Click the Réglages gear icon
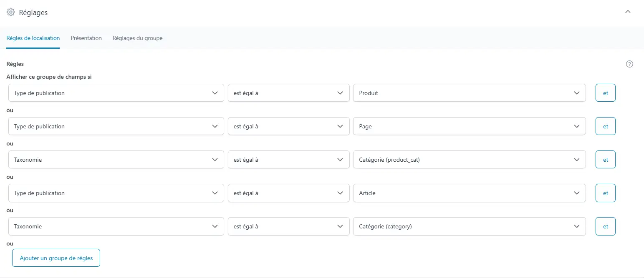The image size is (644, 278). coord(11,12)
